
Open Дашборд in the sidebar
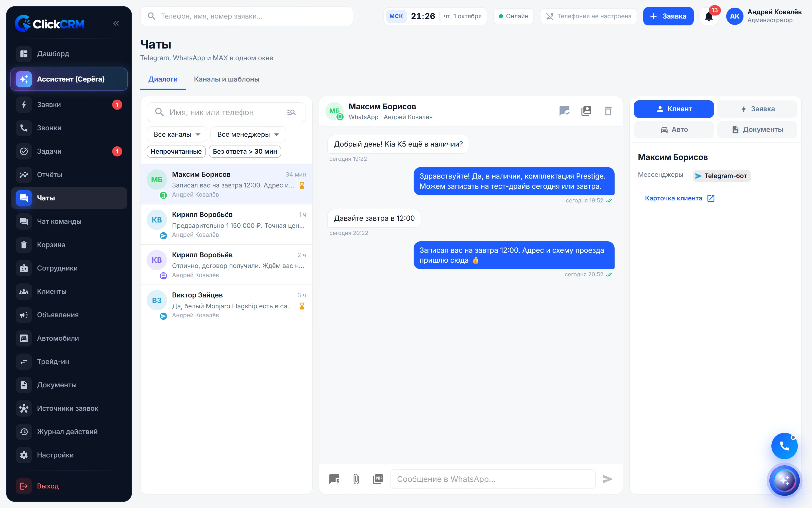click(69, 54)
